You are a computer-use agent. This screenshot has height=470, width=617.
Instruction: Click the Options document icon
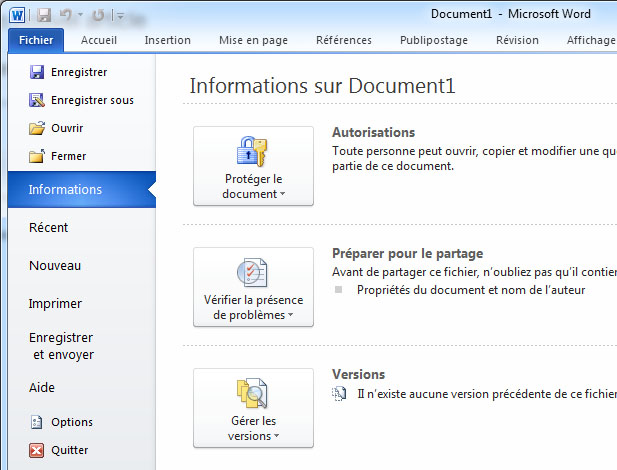pyautogui.click(x=37, y=422)
